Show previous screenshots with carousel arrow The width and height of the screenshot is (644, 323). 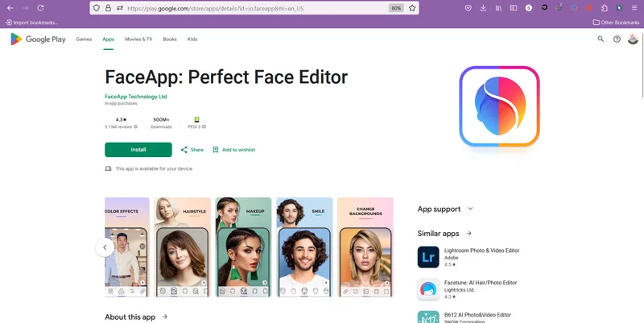(105, 247)
